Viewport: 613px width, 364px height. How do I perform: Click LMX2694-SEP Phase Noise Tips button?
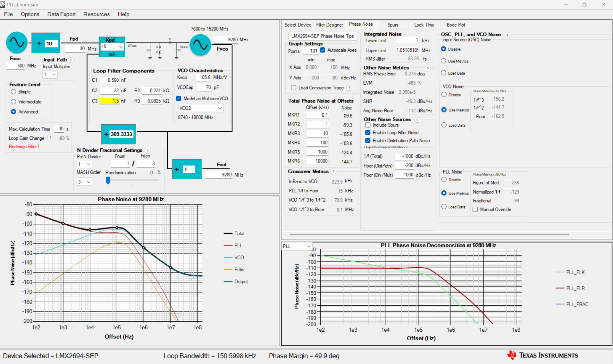tap(323, 36)
